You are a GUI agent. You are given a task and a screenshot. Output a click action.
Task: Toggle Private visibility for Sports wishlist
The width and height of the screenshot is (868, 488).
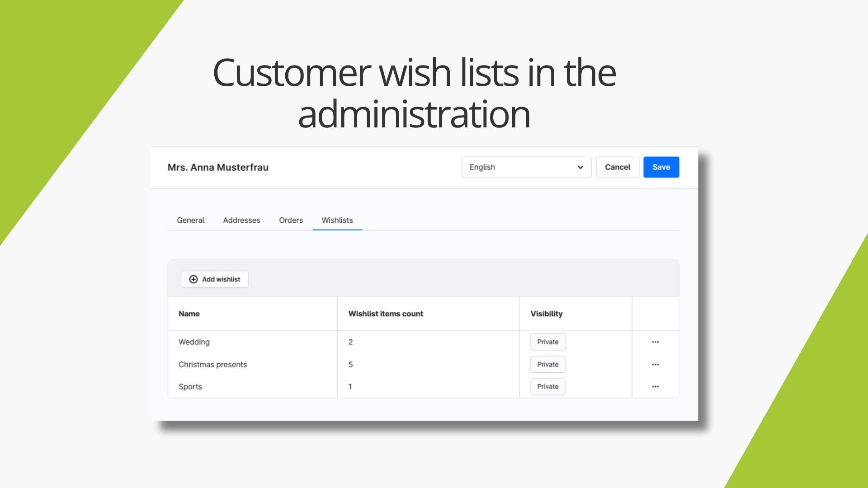(x=547, y=387)
